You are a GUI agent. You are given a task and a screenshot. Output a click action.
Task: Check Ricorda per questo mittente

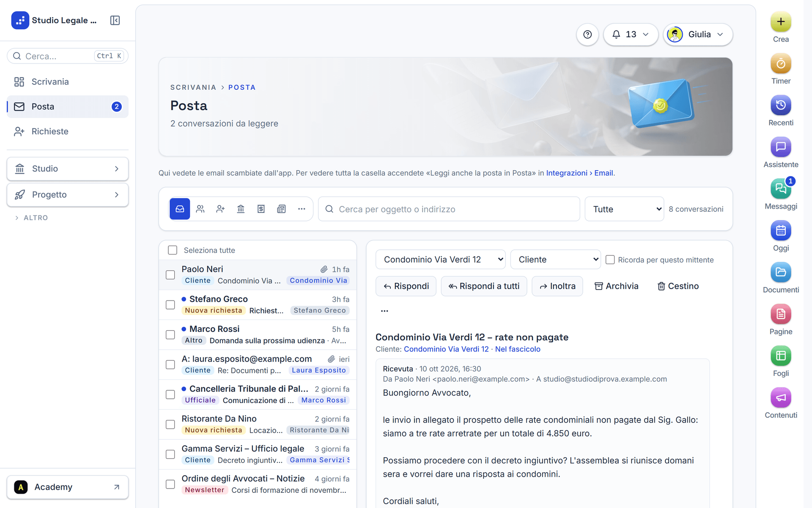click(610, 260)
